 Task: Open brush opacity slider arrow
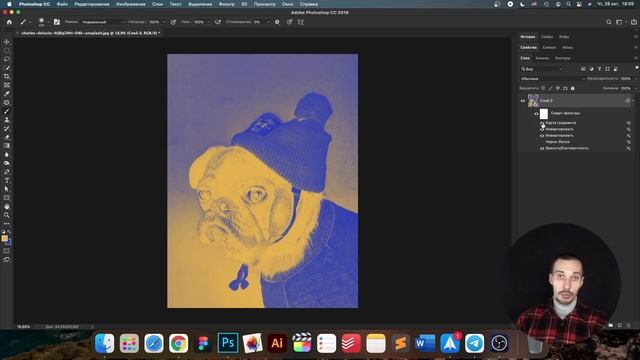[164, 22]
